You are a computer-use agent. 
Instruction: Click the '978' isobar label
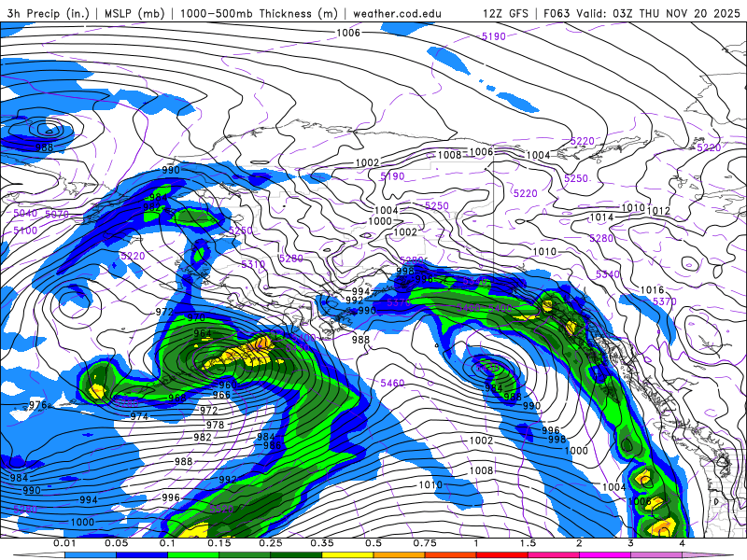click(x=215, y=425)
